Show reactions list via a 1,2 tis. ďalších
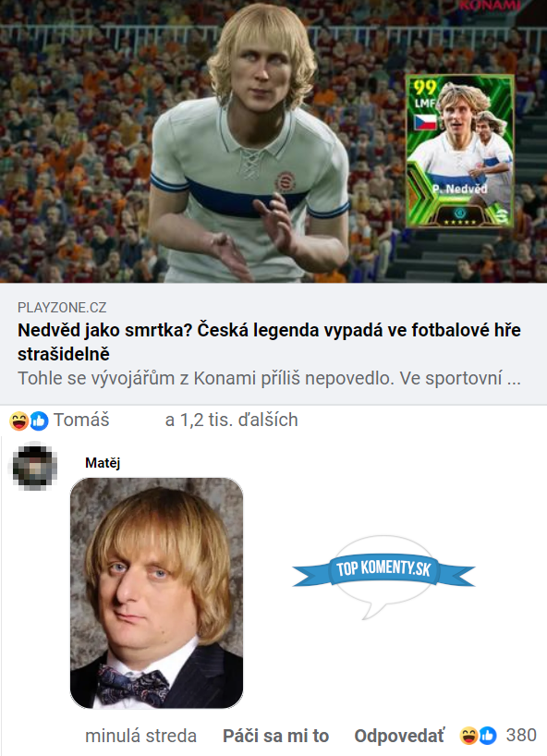This screenshot has width=547, height=756. click(231, 420)
